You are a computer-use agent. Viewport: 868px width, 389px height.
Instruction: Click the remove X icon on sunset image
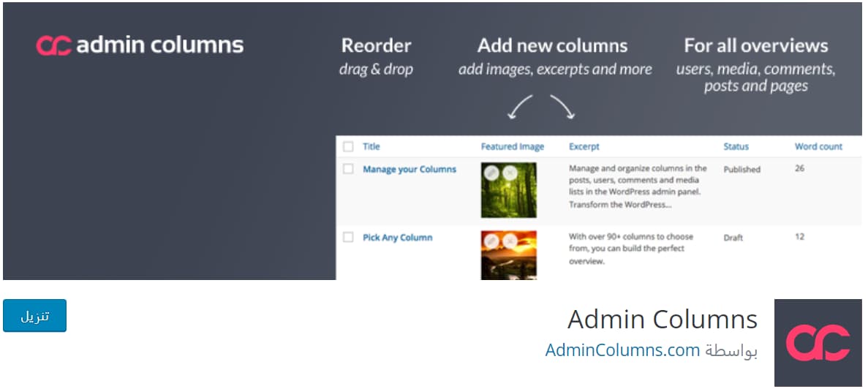coord(509,241)
